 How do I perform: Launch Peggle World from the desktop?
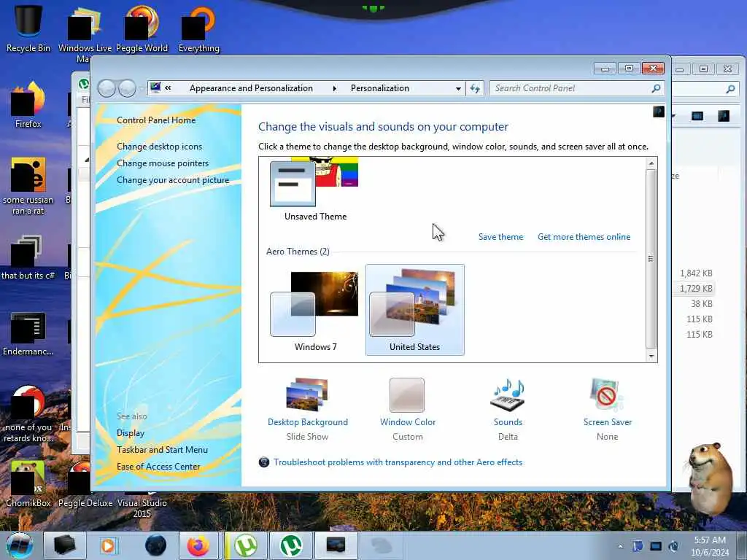tap(142, 28)
